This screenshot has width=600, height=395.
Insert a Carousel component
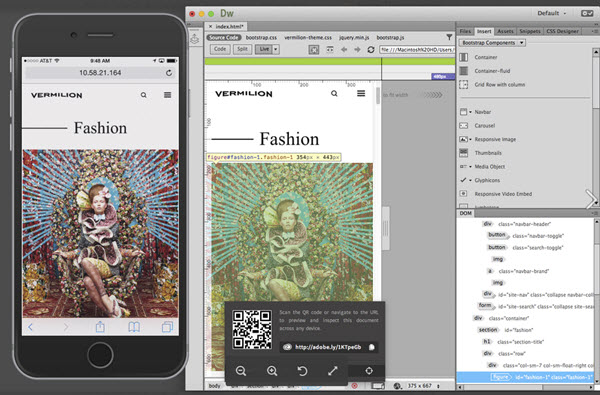click(x=477, y=126)
